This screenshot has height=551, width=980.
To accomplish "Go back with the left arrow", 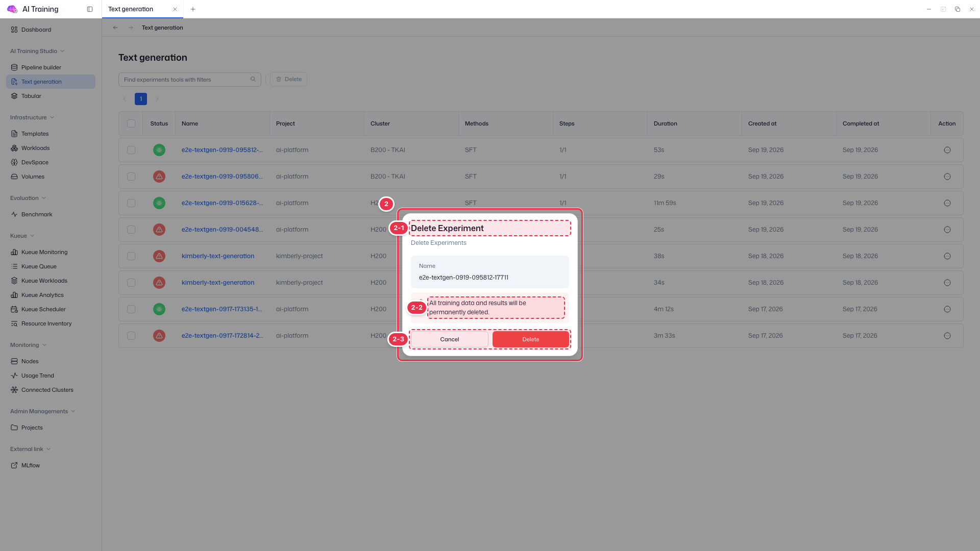I will coord(115,28).
